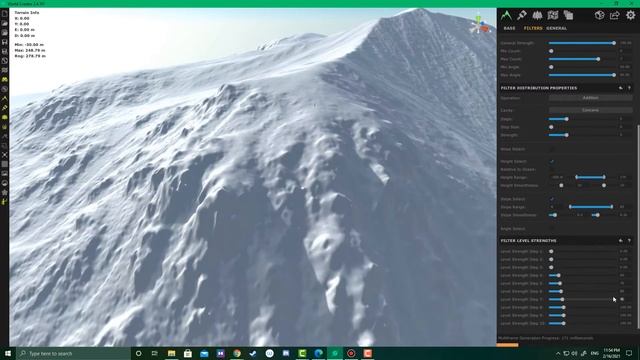Screen dimensions: 640x360
Task: Adjust the Step Size slider handle
Action: tap(551, 127)
